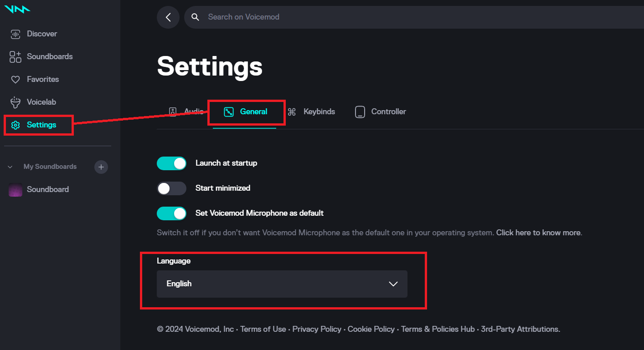The width and height of the screenshot is (644, 350).
Task: Click the search magnifier icon
Action: [x=195, y=17]
